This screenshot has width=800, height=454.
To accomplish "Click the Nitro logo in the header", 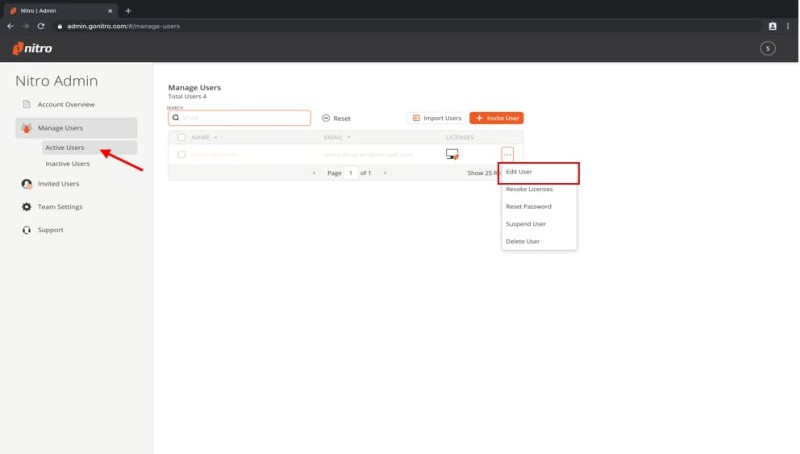I will 32,48.
